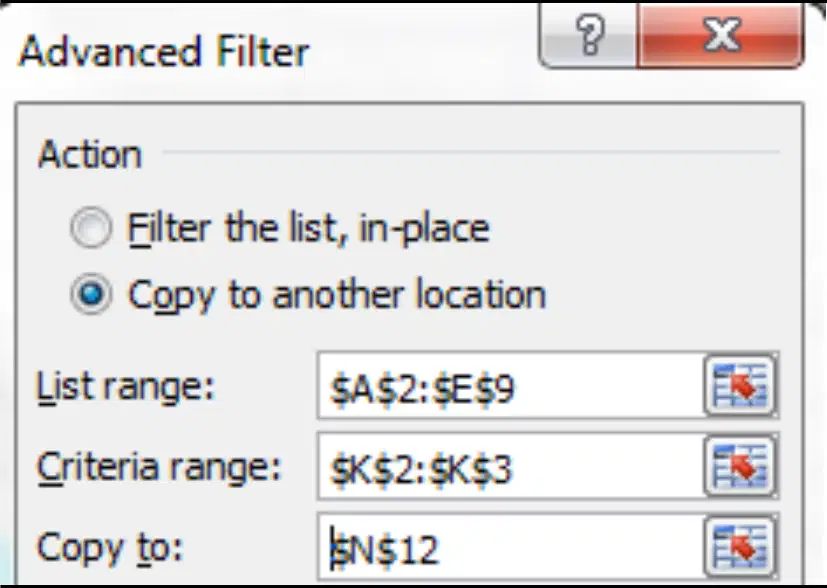Click the $A$2:$E$9 text in List range

422,390
